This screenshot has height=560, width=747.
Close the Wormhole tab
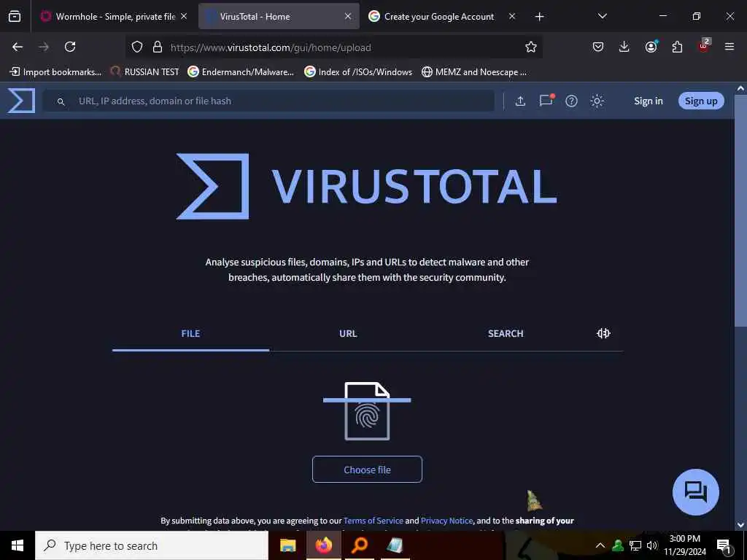(x=184, y=16)
